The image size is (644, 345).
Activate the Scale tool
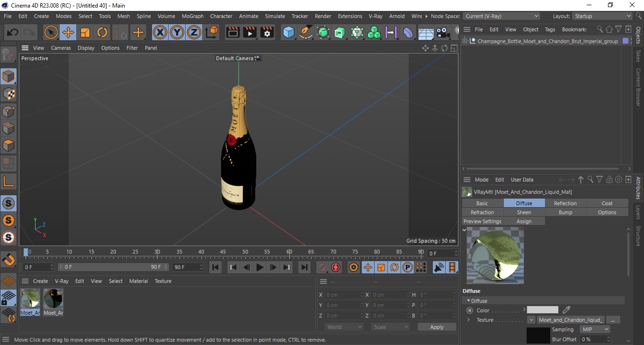[x=85, y=33]
